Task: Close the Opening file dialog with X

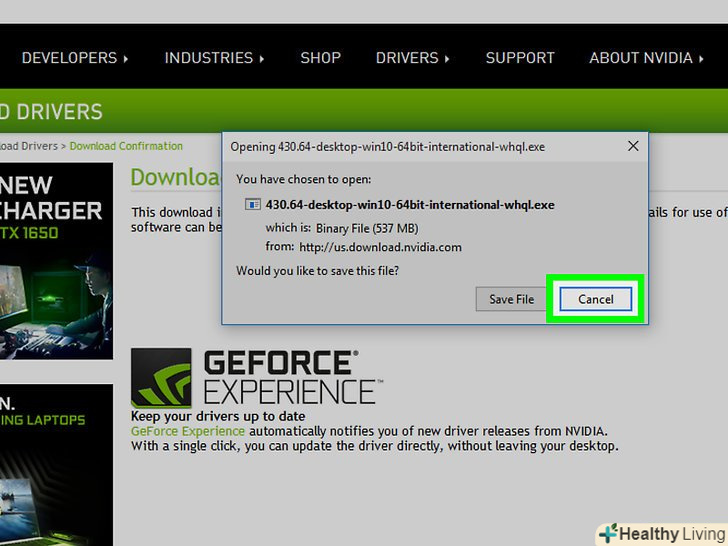Action: click(633, 146)
